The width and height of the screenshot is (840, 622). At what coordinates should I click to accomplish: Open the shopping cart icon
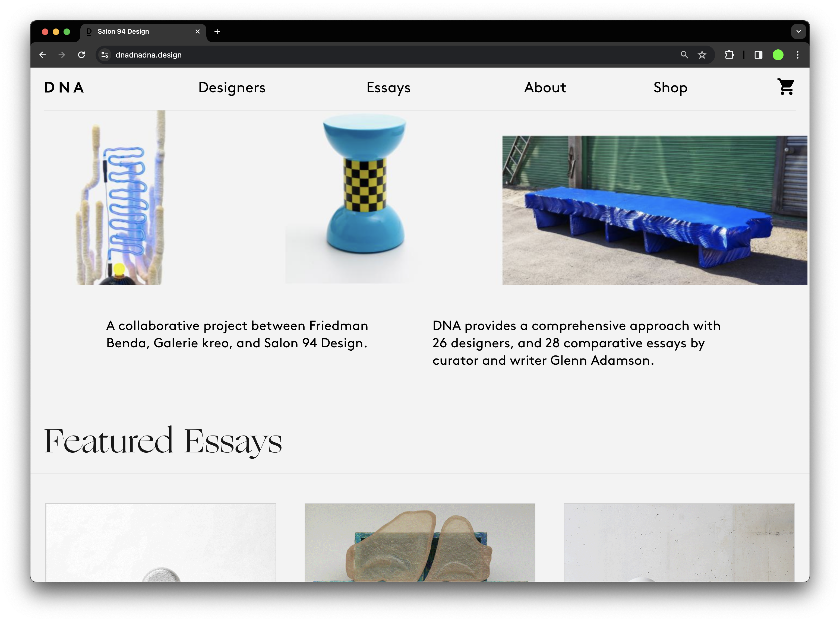786,87
